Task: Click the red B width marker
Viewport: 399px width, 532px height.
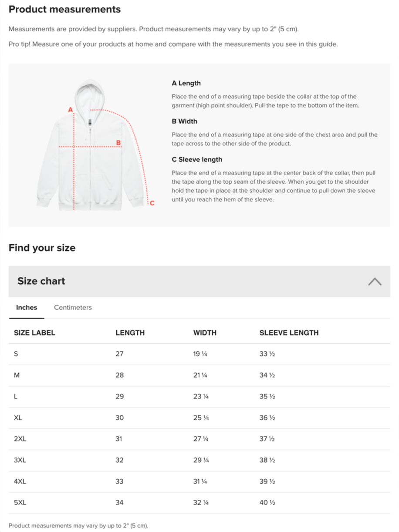Action: (118, 143)
